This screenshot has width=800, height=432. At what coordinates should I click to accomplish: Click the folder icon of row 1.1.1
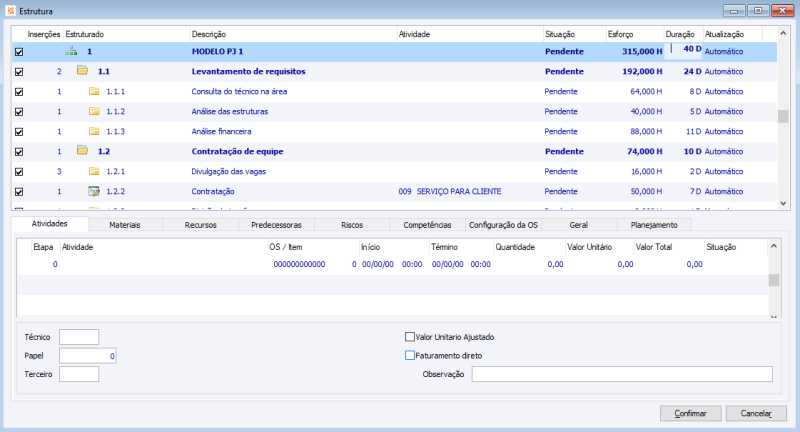pos(94,91)
